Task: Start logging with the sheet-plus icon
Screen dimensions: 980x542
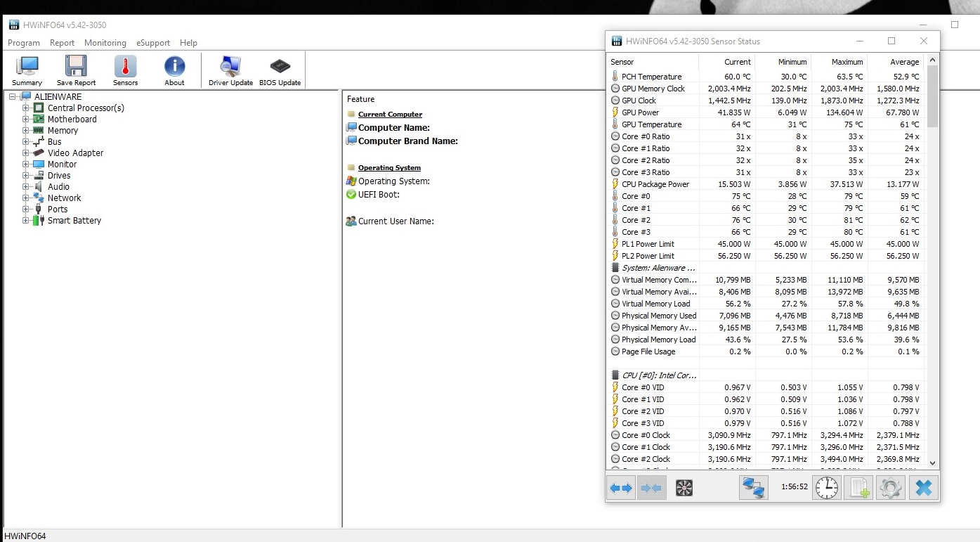Action: pyautogui.click(x=858, y=488)
